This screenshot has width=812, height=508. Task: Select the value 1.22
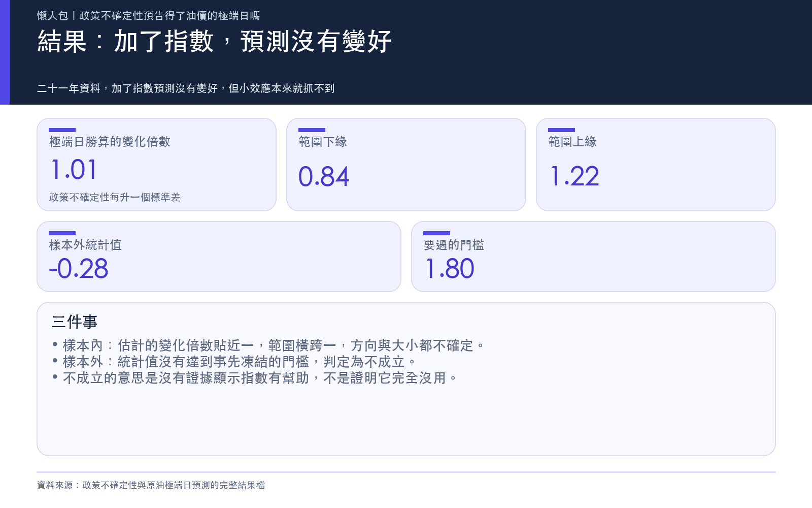coord(574,177)
